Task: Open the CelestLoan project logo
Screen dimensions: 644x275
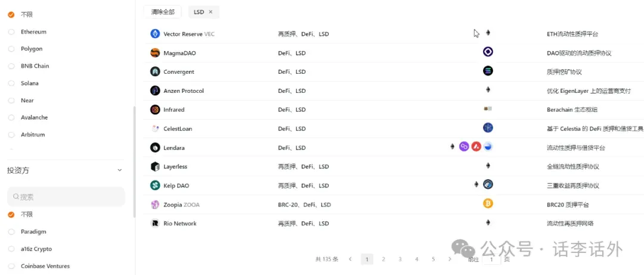Action: point(155,129)
